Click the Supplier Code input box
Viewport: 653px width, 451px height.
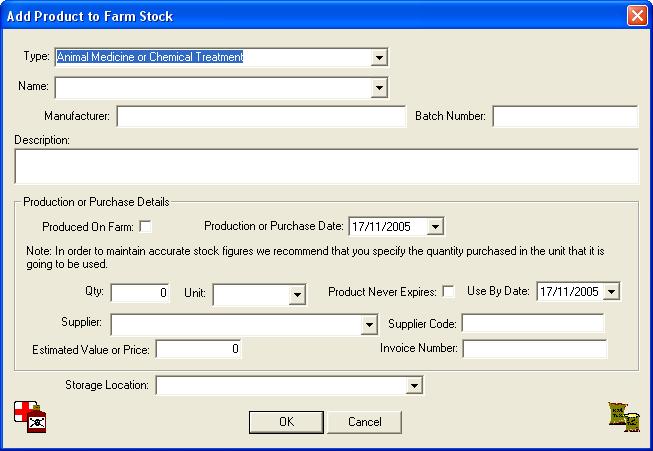point(533,324)
